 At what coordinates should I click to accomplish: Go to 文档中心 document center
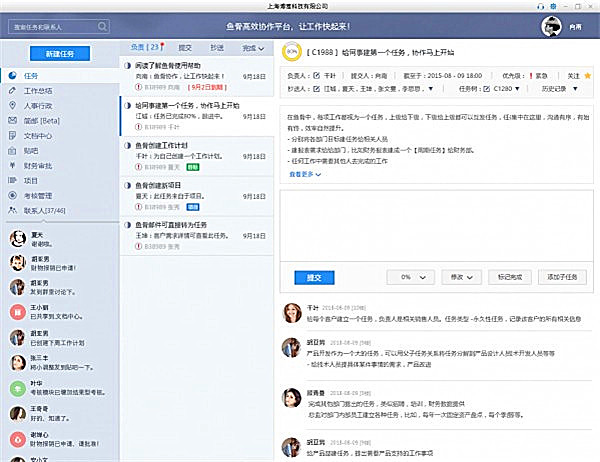click(x=37, y=135)
